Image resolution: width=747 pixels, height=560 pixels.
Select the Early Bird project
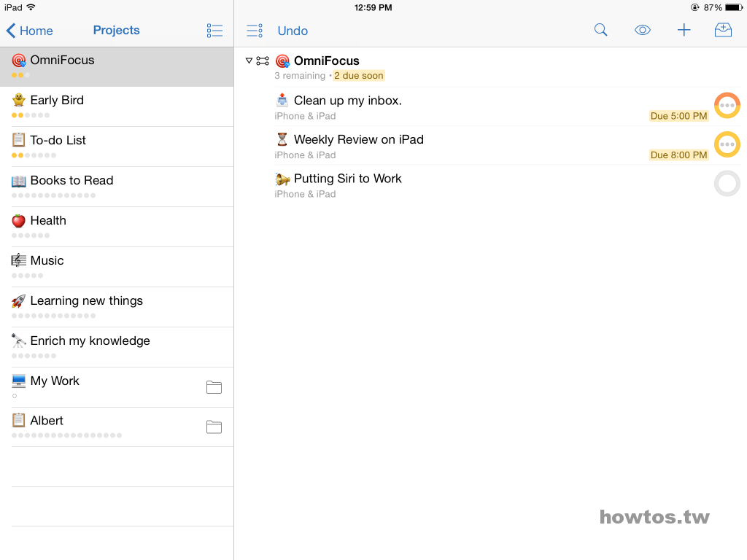coord(117,106)
